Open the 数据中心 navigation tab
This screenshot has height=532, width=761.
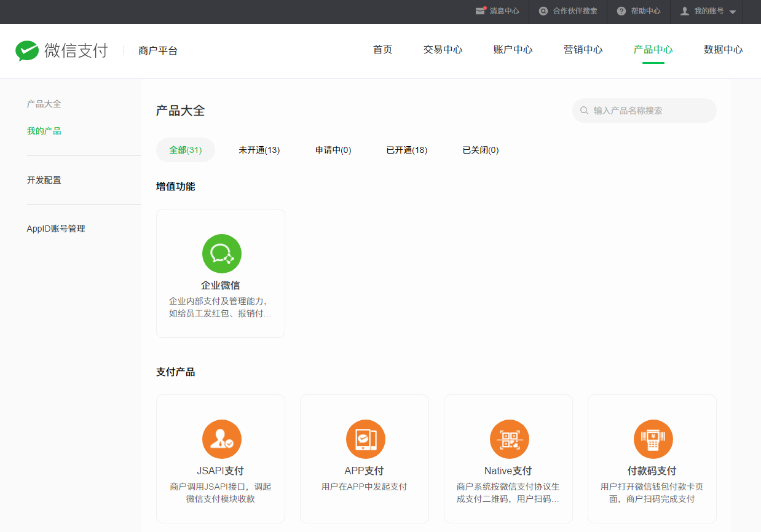723,50
